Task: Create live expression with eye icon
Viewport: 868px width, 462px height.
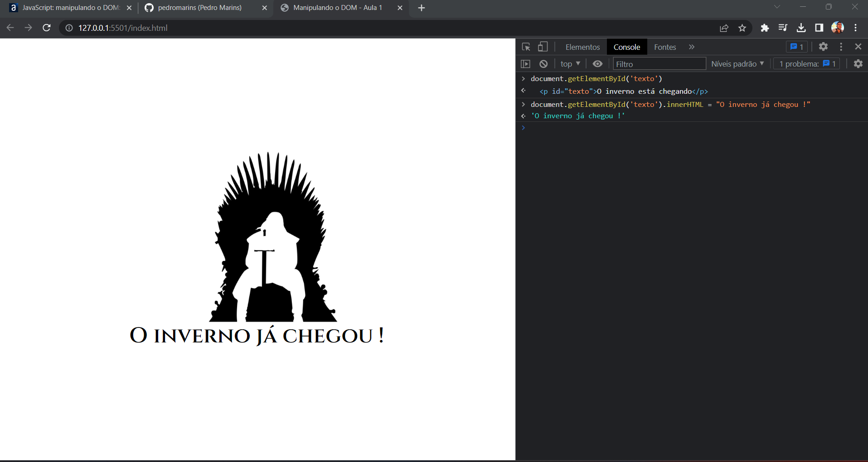Action: 597,64
